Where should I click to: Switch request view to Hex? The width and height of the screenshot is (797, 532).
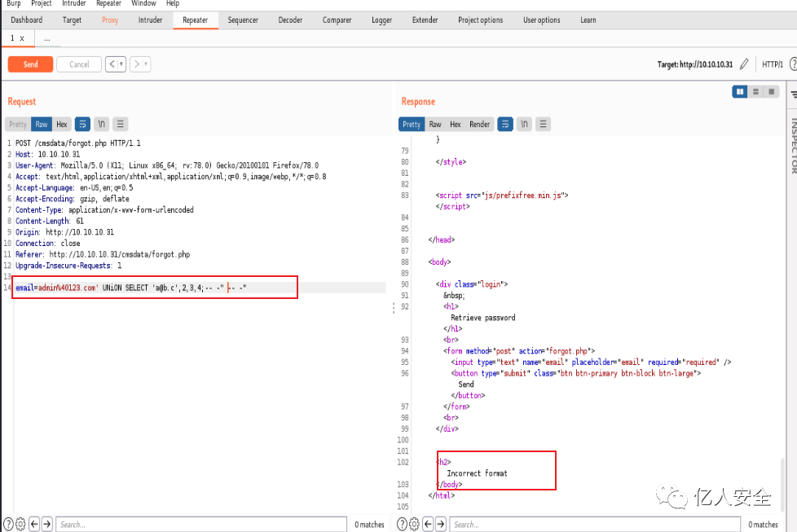(x=61, y=125)
